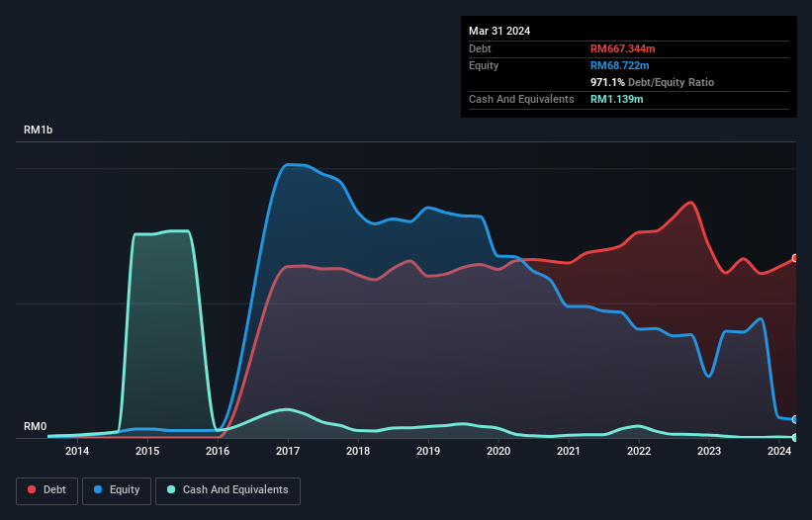This screenshot has height=520, width=812.
Task: Click the blue Equity legend dot
Action: [98, 489]
